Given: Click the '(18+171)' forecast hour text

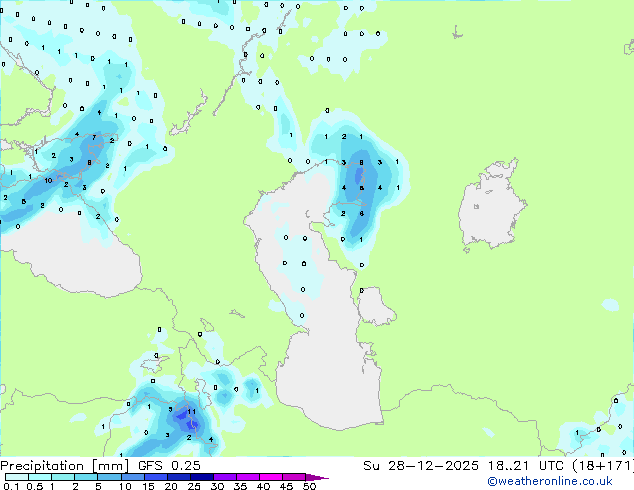Looking at the screenshot, I should [x=603, y=466].
